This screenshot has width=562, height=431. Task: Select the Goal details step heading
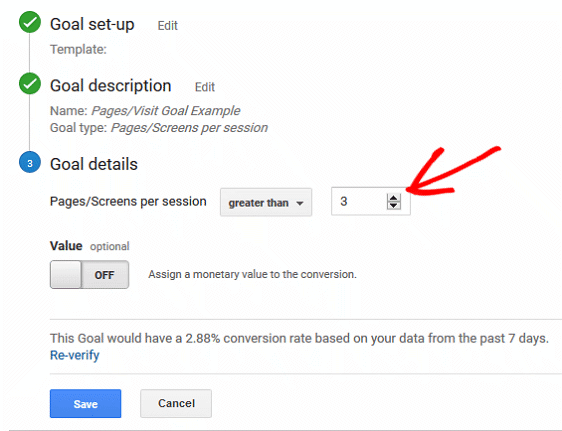pos(94,164)
